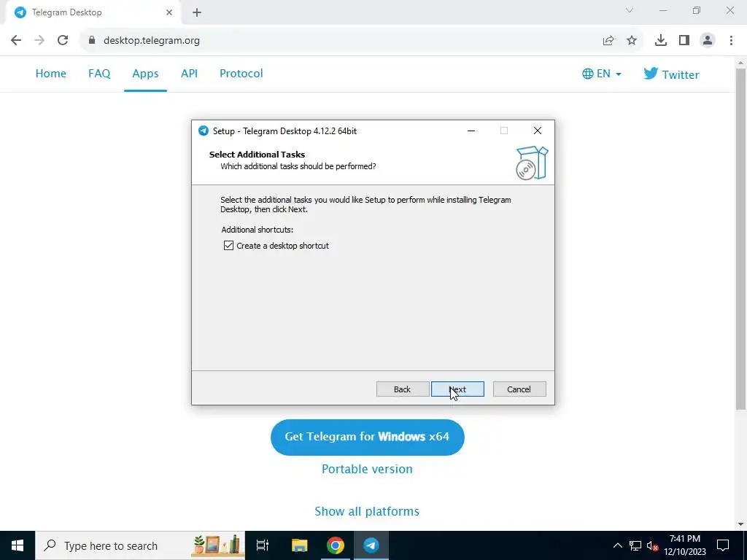Click the Chrome forward arrow

pos(39,41)
